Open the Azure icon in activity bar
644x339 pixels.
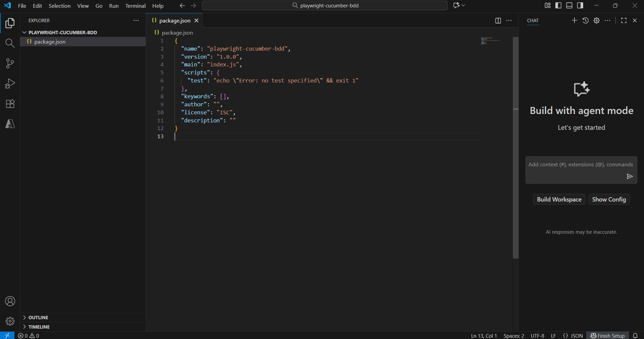[x=10, y=124]
